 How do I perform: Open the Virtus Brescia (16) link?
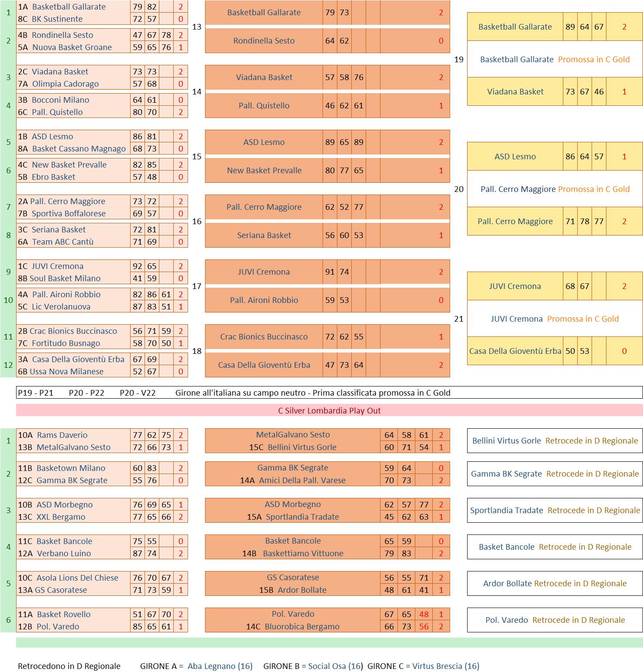tap(445, 666)
